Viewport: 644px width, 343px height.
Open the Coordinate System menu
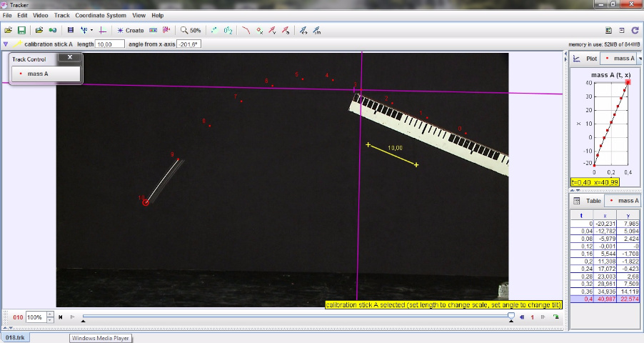coord(101,15)
